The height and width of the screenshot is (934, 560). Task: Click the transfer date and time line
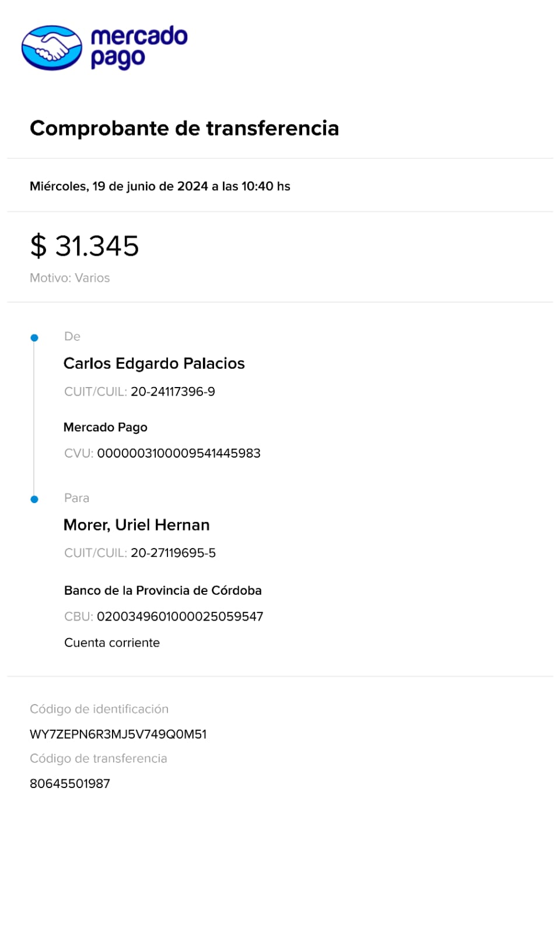tap(160, 186)
